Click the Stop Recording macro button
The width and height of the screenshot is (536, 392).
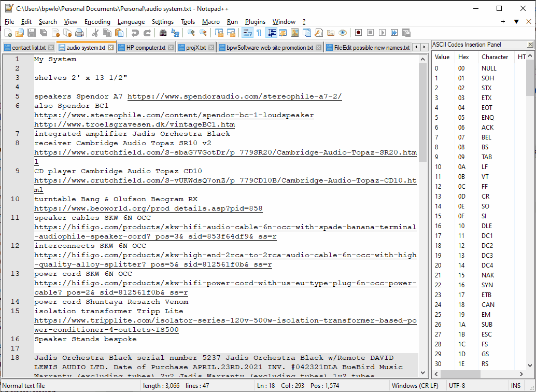coord(370,33)
